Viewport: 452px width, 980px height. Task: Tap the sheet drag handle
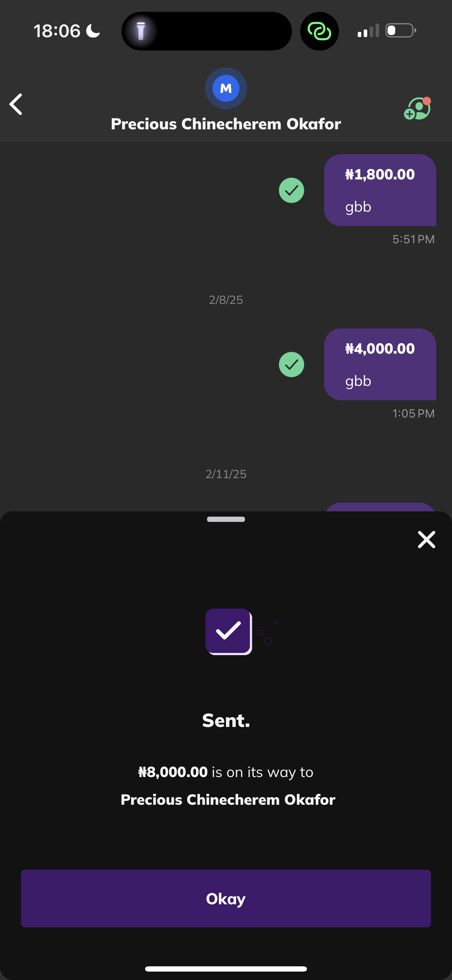point(226,519)
